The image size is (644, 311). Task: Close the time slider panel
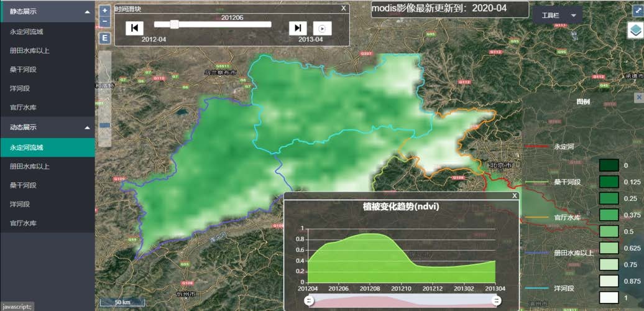coord(344,8)
